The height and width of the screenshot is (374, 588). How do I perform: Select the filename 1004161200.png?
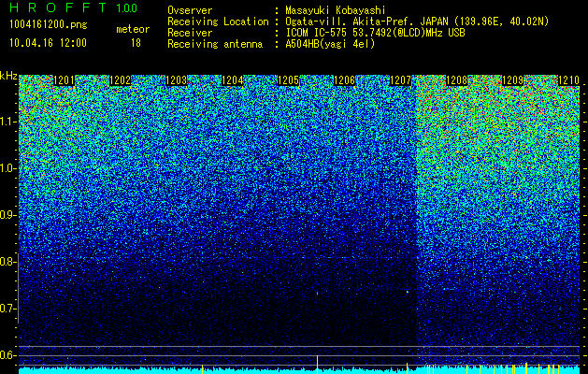tap(49, 25)
